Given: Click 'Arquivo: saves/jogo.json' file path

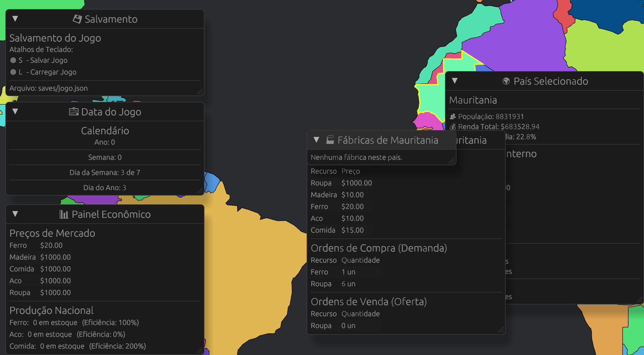Looking at the screenshot, I should [49, 88].
